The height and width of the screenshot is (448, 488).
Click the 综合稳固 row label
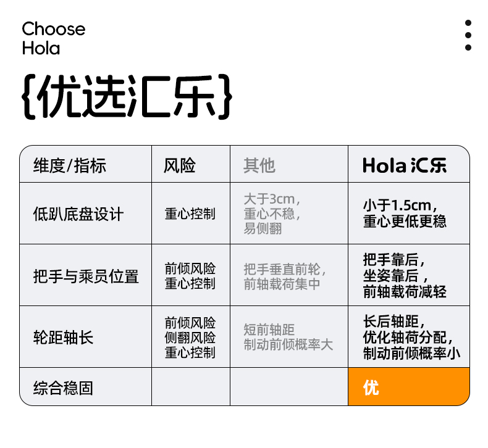[x=63, y=388]
